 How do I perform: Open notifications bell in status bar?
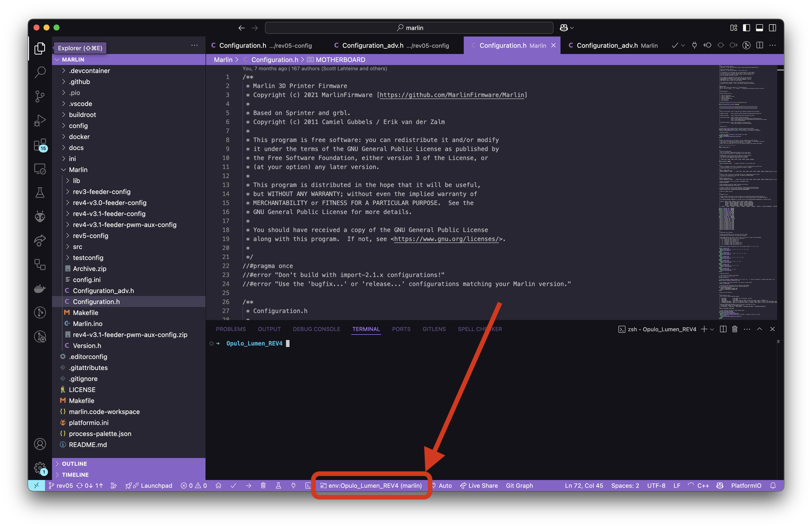773,485
